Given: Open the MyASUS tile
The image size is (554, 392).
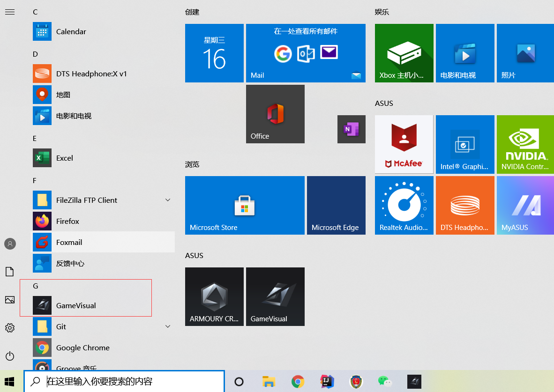Looking at the screenshot, I should click(x=525, y=205).
